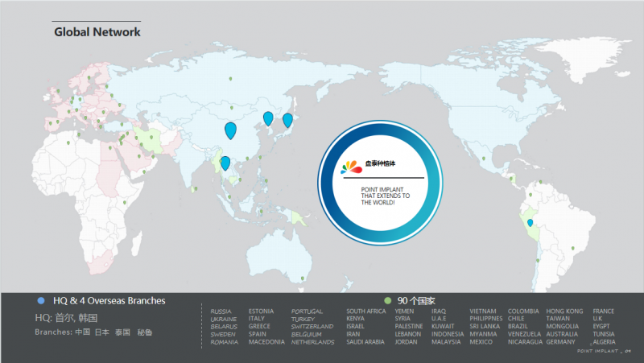The image size is (644, 363).
Task: Click the green dot beside 90 个国家
Action: point(388,300)
